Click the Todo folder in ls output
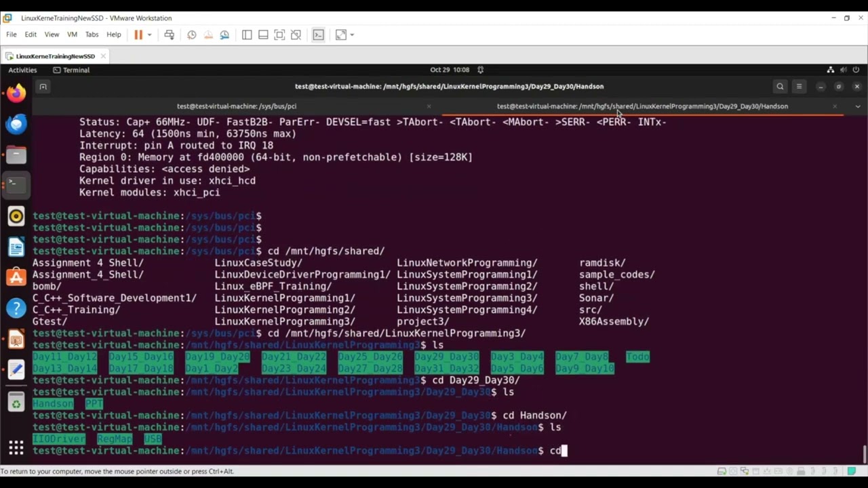The height and width of the screenshot is (488, 868). click(637, 357)
